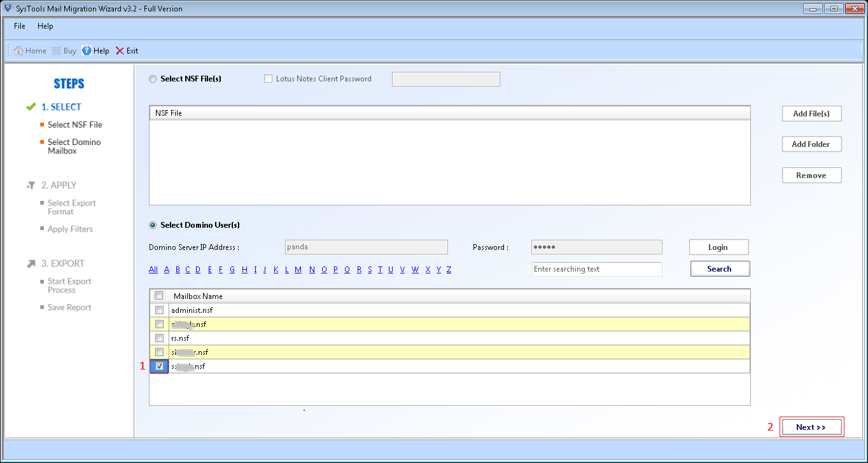Image resolution: width=868 pixels, height=463 pixels.
Task: Click Select Export Format step
Action: click(x=72, y=207)
